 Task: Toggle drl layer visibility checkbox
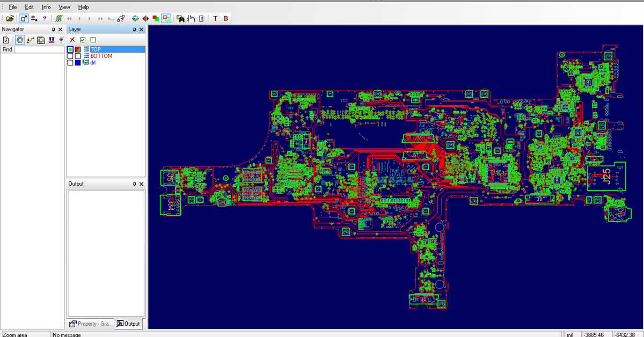(x=70, y=62)
